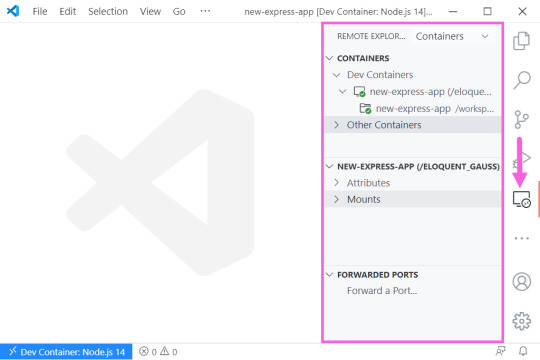Click the REMOTE EXPLOR... panel title
540x360 pixels.
click(x=371, y=36)
